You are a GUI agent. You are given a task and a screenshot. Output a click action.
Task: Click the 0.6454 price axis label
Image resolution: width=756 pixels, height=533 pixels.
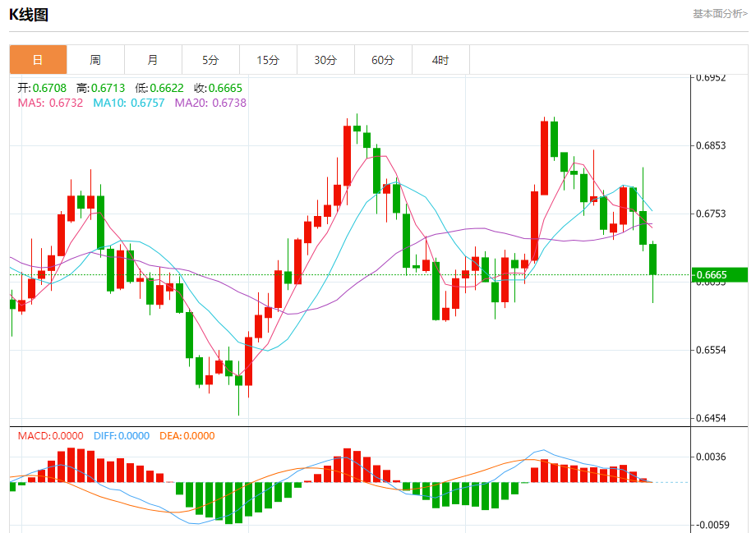(711, 418)
